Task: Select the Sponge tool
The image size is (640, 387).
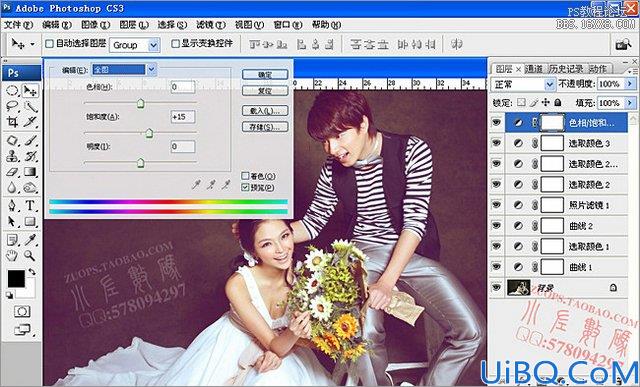Action: [x=30, y=187]
